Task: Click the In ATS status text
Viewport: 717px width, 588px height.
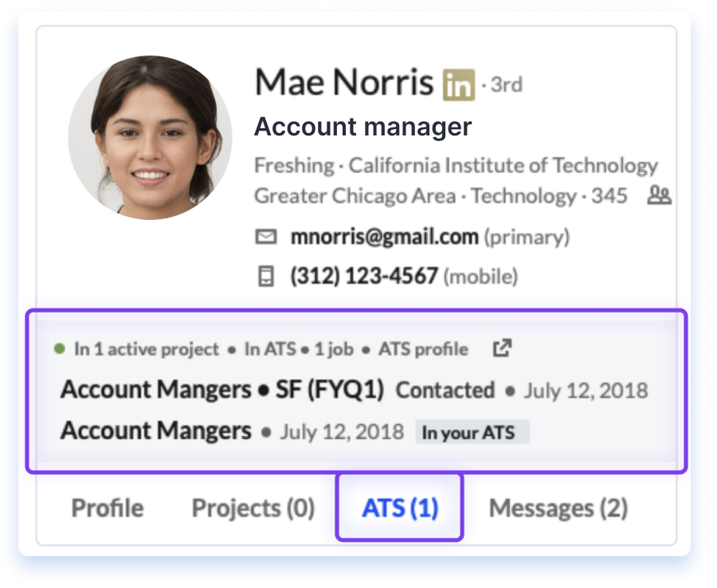Action: [x=270, y=349]
